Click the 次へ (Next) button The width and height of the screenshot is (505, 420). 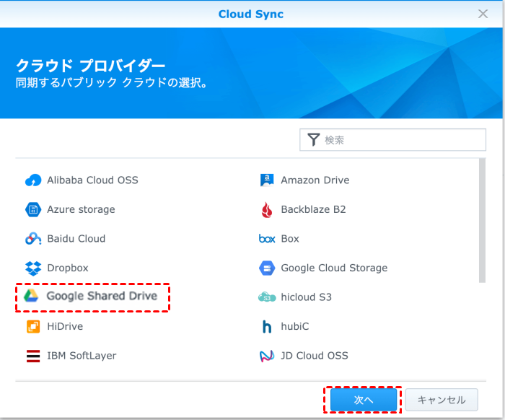pos(364,399)
